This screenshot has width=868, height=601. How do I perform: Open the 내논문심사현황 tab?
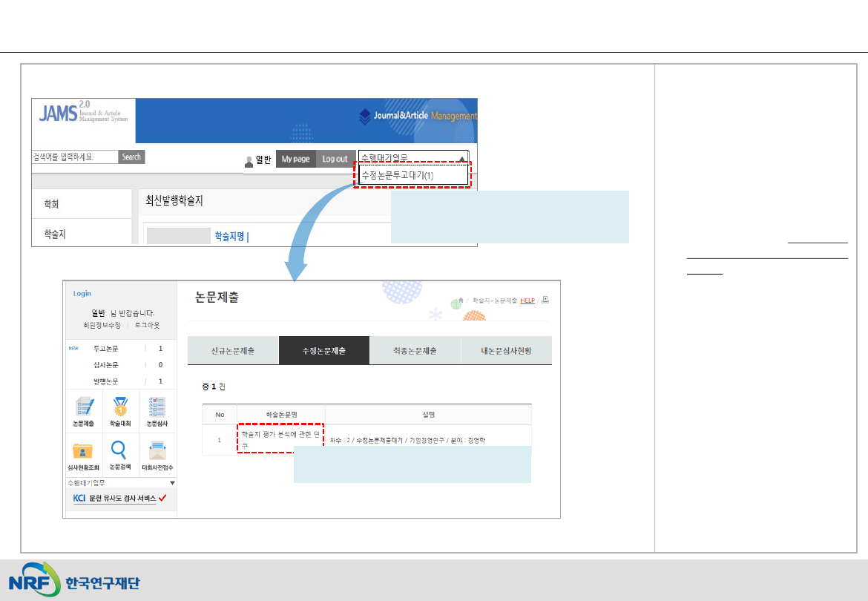506,350
